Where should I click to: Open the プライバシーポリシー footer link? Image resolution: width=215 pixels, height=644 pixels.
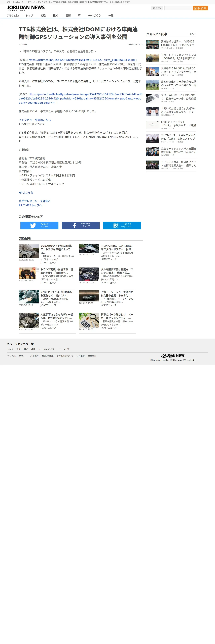[x=17, y=356]
